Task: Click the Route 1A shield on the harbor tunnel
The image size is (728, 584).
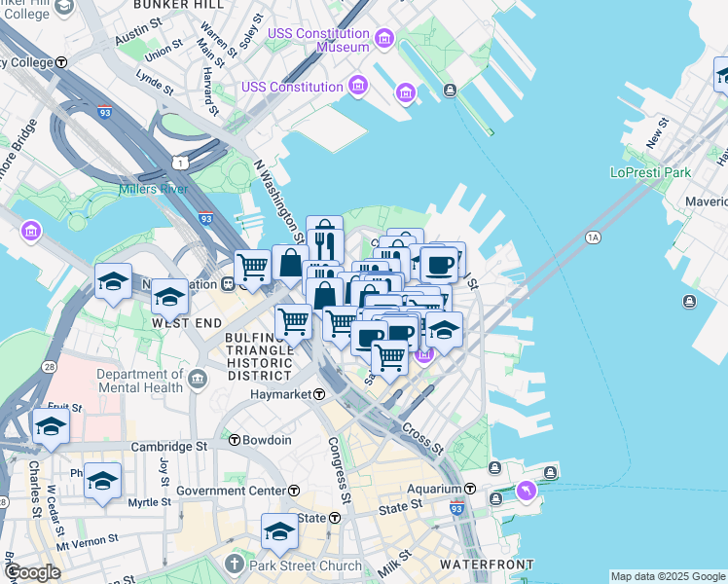Action: 593,238
